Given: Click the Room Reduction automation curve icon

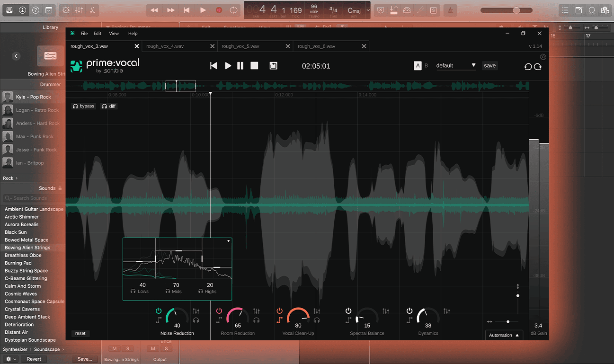Looking at the screenshot, I should pos(219,320).
